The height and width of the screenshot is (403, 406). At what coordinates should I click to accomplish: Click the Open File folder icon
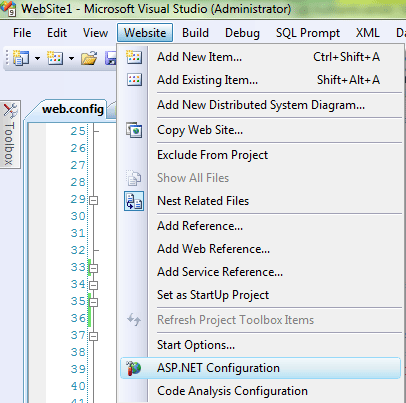pos(89,58)
